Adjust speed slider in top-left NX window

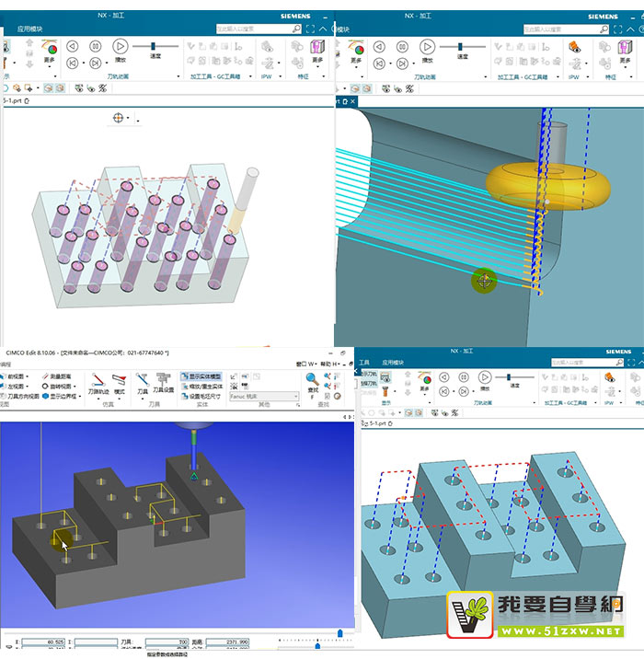click(x=153, y=46)
